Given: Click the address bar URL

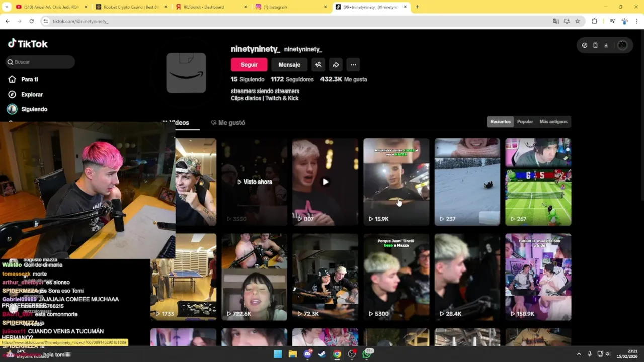Looking at the screenshot, I should [x=80, y=21].
